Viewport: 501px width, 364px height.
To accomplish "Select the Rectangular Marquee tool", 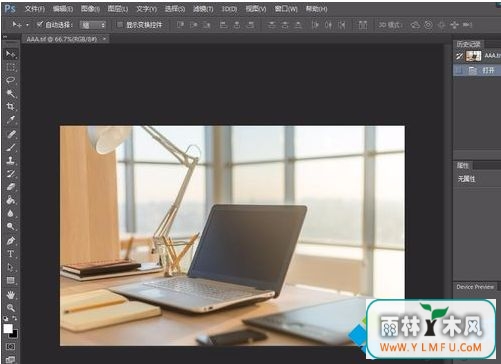I will coord(10,67).
